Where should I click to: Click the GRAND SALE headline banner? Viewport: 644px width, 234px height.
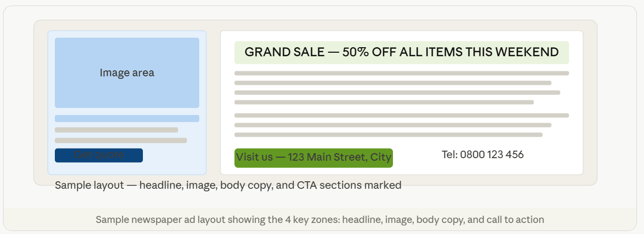coord(401,52)
